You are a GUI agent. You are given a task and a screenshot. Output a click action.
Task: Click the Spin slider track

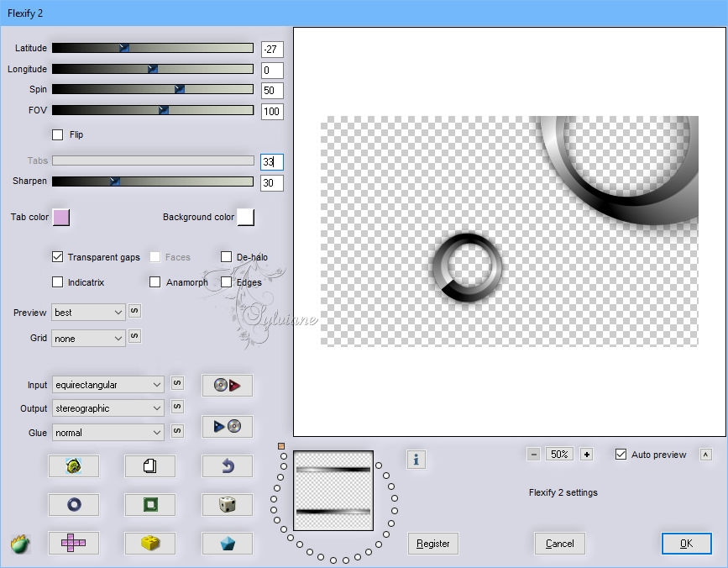pos(153,89)
